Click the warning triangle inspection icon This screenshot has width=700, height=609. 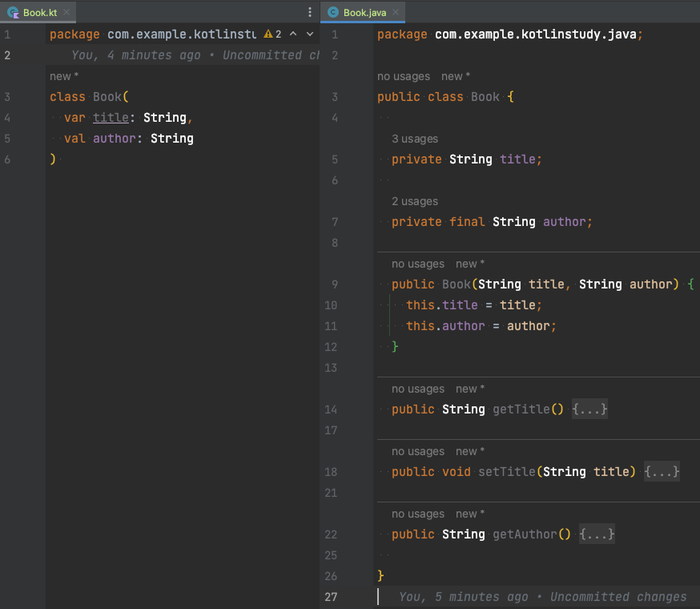[x=268, y=34]
